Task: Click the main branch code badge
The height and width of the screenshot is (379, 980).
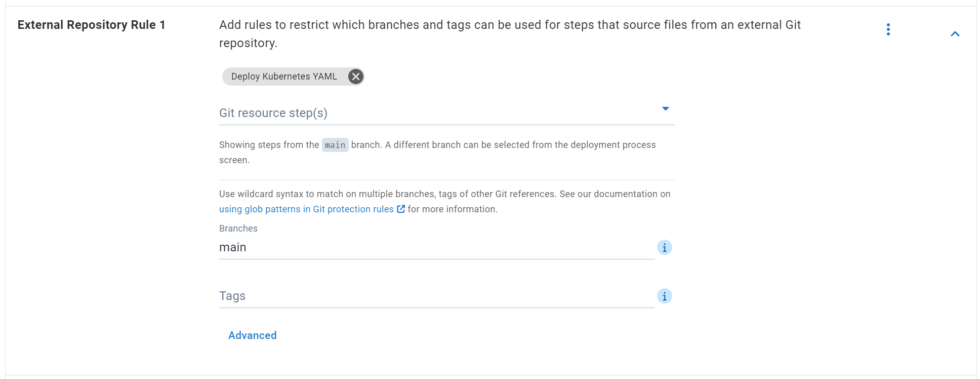Action: (x=335, y=145)
